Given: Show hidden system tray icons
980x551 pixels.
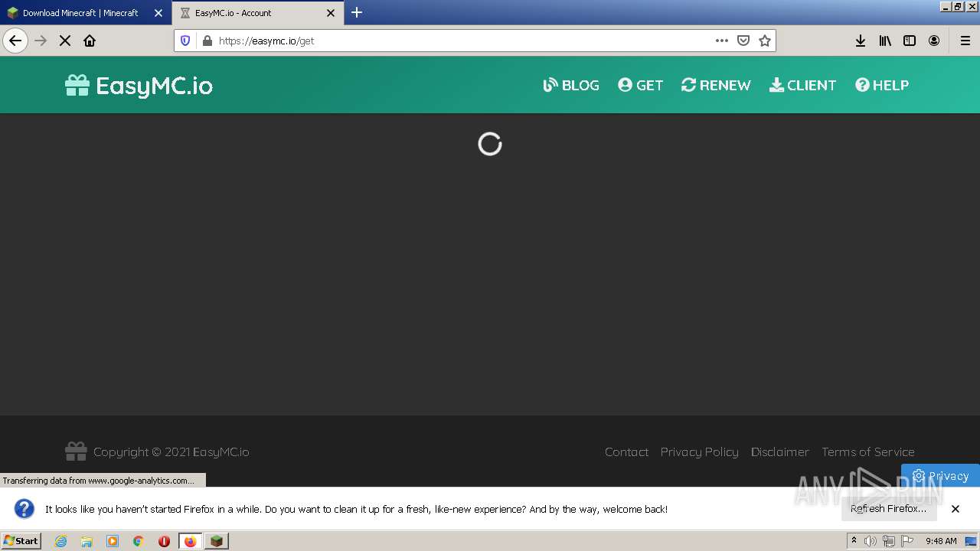Looking at the screenshot, I should [854, 541].
